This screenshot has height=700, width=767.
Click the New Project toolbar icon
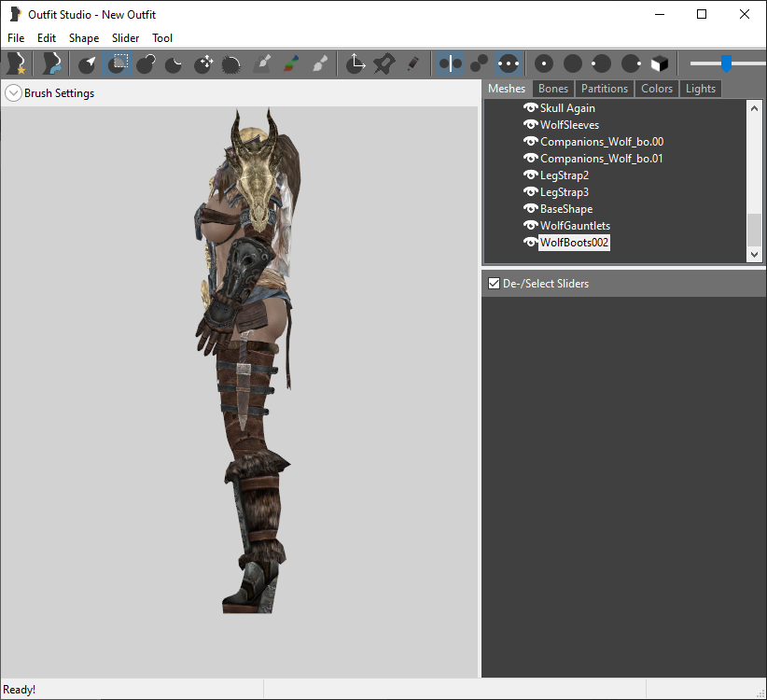[16, 63]
